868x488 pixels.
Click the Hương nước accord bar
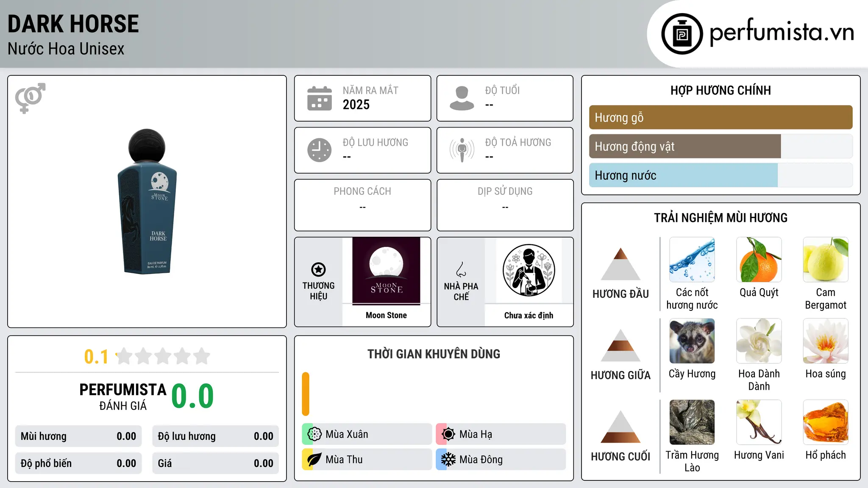[721, 175]
